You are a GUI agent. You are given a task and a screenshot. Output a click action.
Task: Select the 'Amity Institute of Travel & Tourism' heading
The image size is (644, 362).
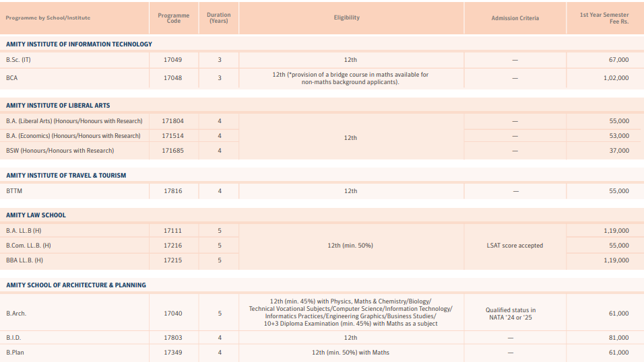coord(66,176)
